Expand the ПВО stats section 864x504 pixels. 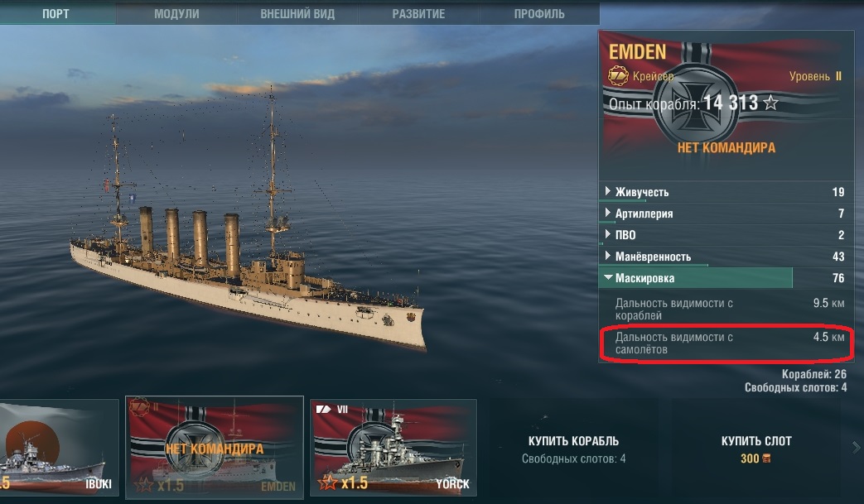pyautogui.click(x=726, y=235)
